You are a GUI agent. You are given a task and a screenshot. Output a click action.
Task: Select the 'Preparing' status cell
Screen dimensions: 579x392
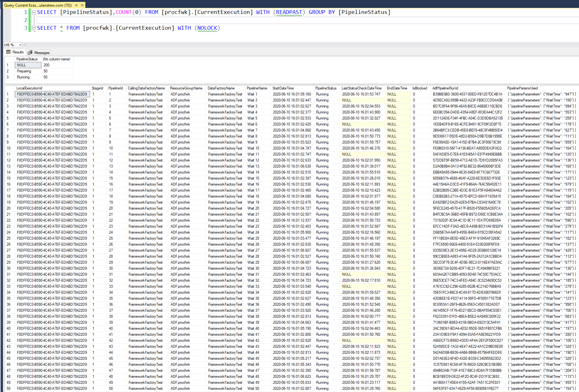point(24,71)
